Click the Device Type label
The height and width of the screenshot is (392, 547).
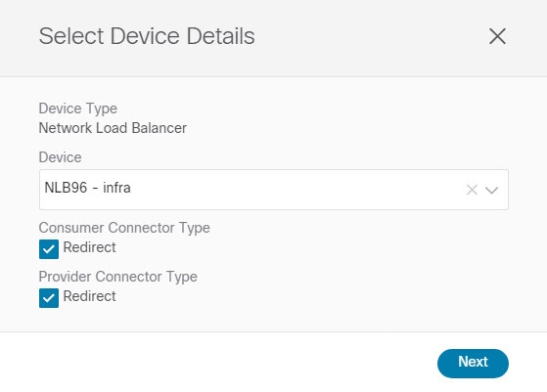pos(78,109)
